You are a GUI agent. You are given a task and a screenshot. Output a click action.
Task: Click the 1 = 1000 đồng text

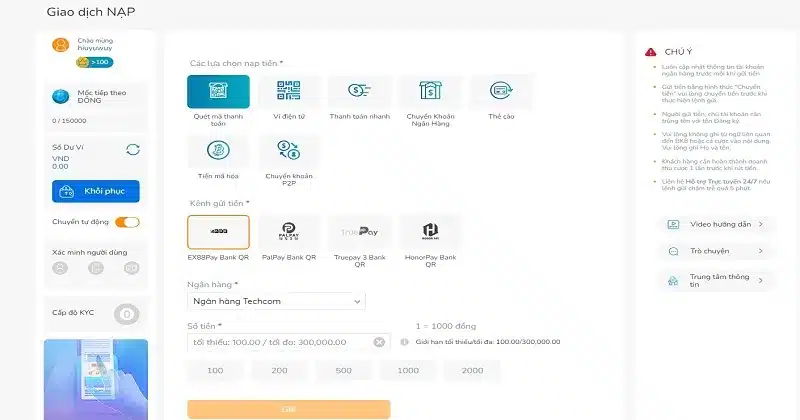(446, 326)
